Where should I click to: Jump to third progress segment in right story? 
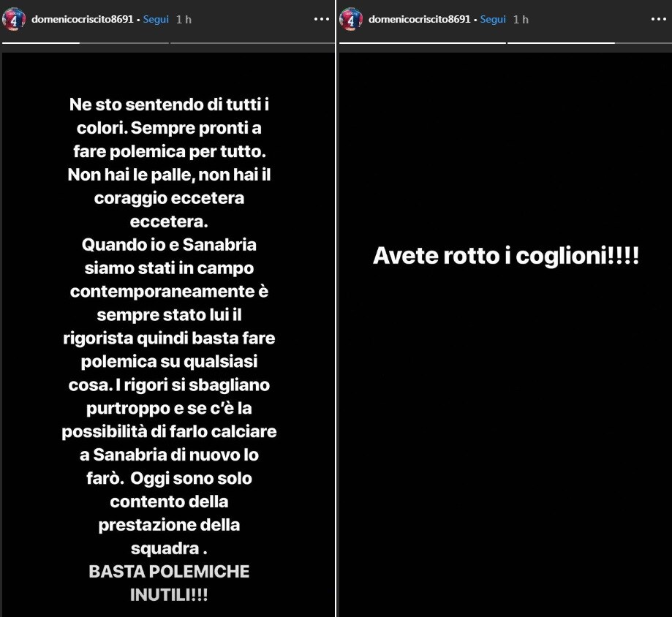coord(643,43)
